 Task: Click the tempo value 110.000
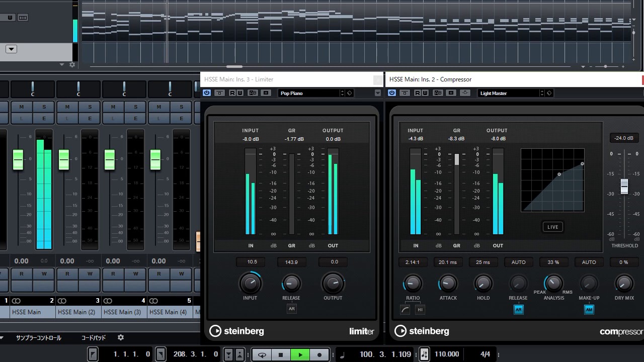[447, 354]
